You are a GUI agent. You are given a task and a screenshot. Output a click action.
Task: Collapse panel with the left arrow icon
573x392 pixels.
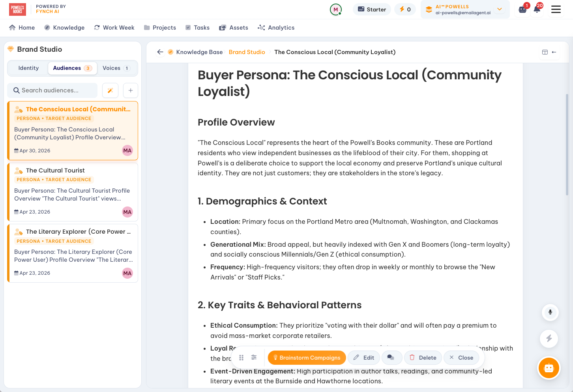(554, 52)
